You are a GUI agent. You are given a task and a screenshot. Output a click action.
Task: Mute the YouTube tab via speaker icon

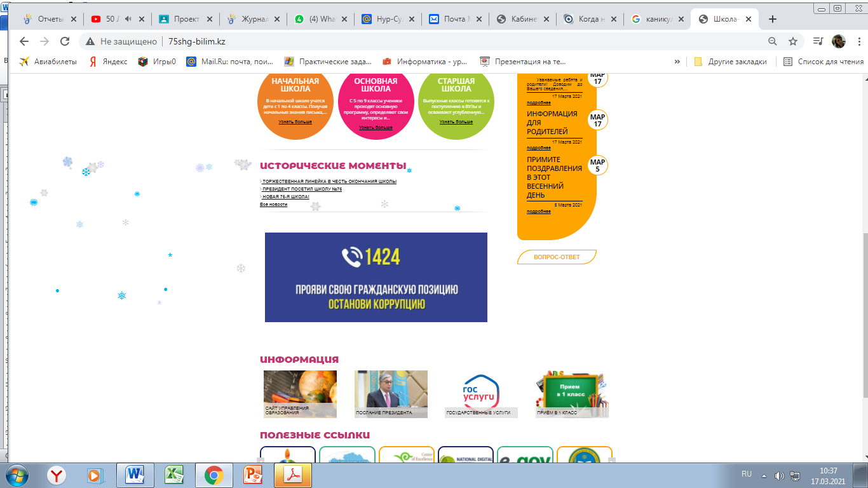[128, 19]
